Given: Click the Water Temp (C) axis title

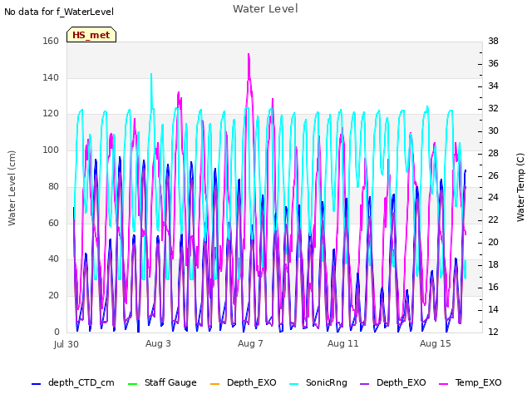Looking at the screenshot, I should (x=520, y=187).
